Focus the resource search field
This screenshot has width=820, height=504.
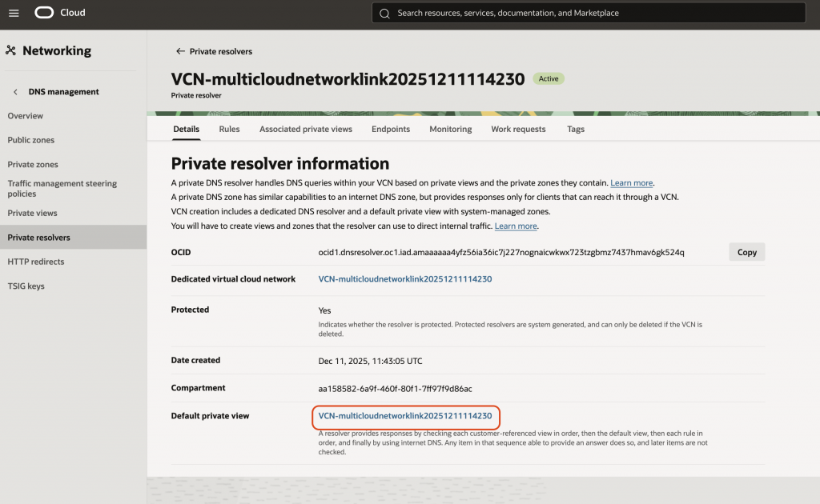(x=593, y=13)
